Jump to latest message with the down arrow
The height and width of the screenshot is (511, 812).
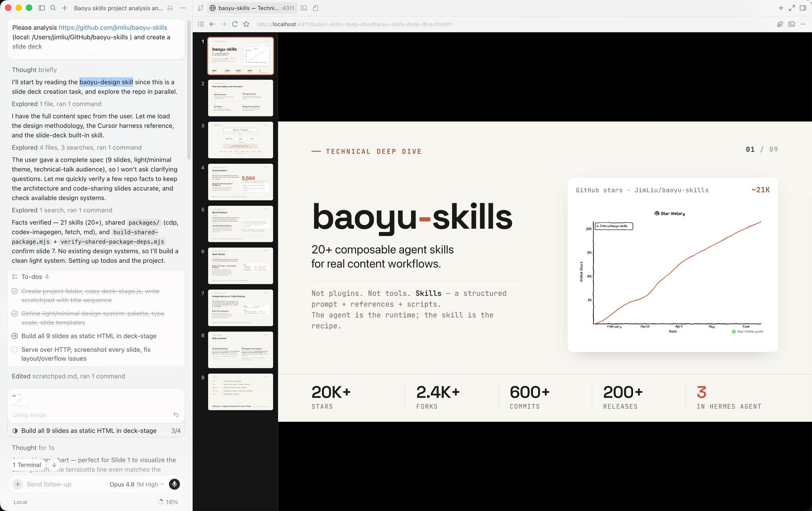pyautogui.click(x=54, y=465)
